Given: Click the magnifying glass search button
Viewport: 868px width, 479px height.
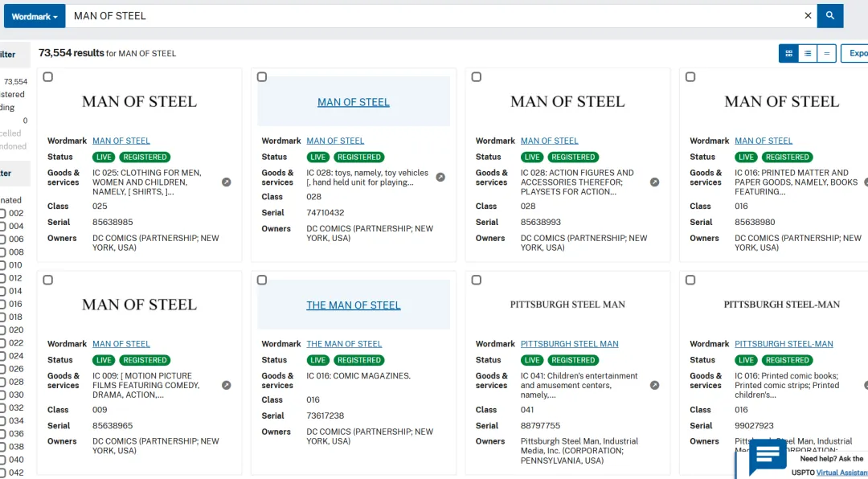Looking at the screenshot, I should point(829,16).
